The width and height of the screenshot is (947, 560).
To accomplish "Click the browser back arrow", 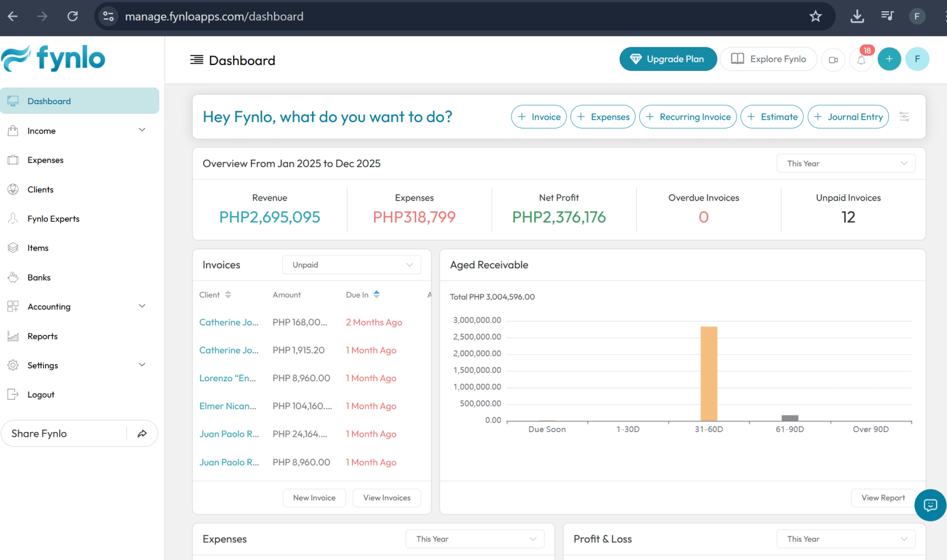I will tap(13, 17).
